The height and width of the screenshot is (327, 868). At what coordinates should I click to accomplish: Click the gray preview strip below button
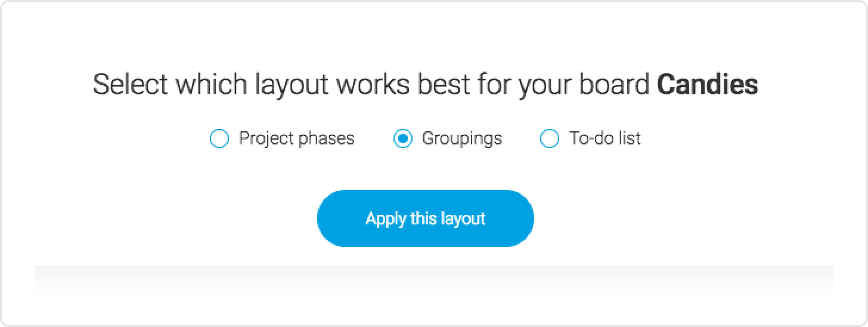point(433,280)
